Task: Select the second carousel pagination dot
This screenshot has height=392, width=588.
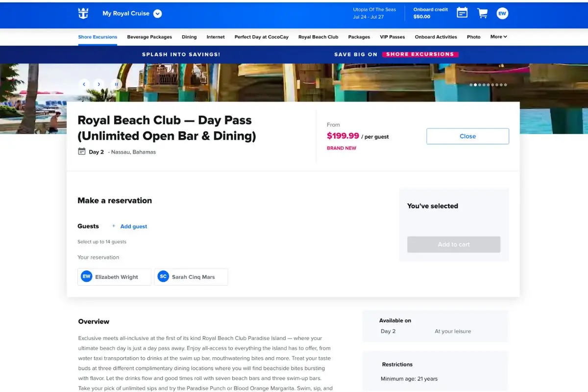Action: pyautogui.click(x=475, y=84)
